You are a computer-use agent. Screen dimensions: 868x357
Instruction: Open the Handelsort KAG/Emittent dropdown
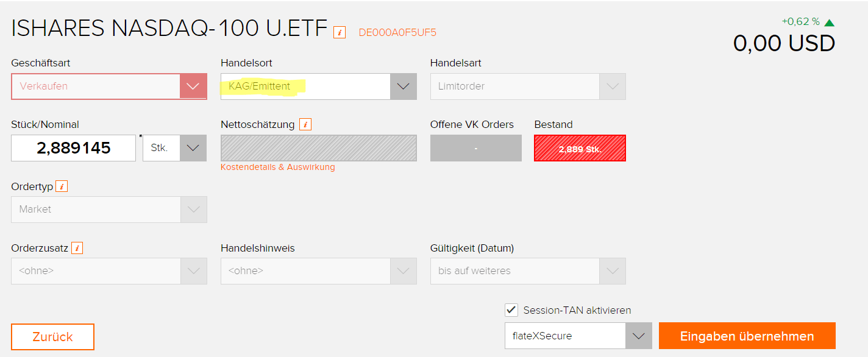pos(319,87)
